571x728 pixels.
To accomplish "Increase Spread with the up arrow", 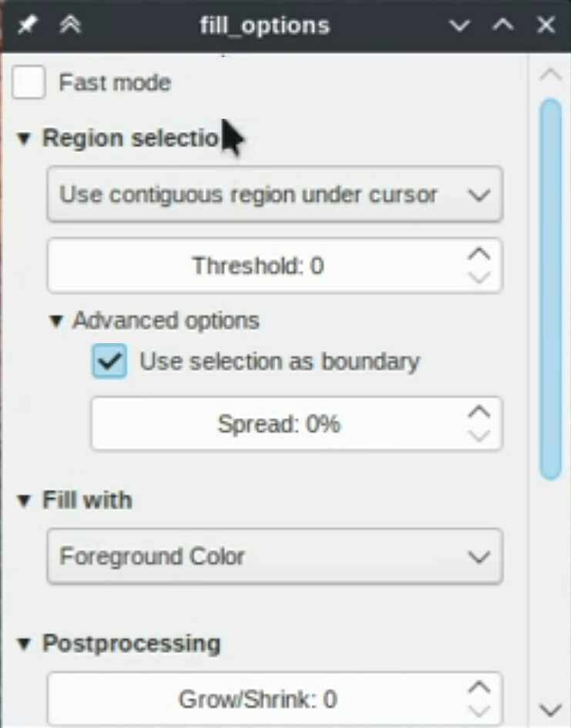I will pyautogui.click(x=479, y=412).
